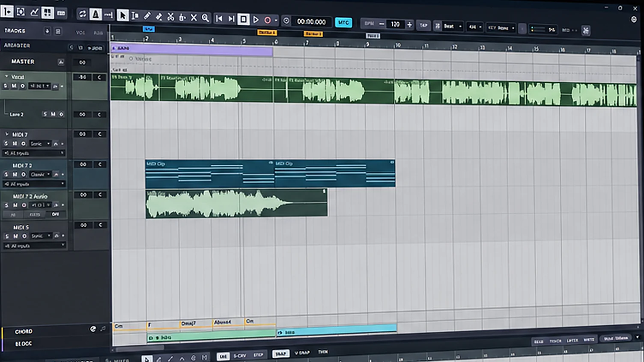
Task: Toggle the MTC sync button
Action: (x=343, y=23)
